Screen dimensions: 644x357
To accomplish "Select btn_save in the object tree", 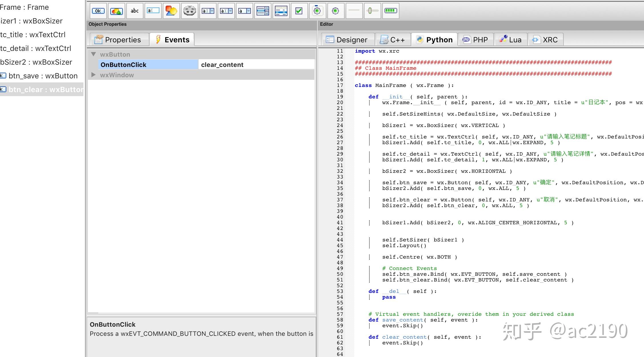I will 43,76.
